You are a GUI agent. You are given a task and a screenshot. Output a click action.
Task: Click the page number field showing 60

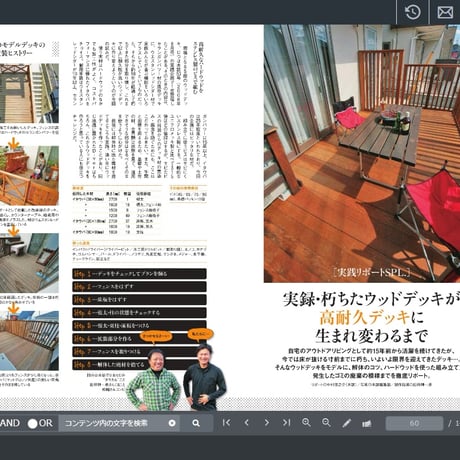coord(414,423)
